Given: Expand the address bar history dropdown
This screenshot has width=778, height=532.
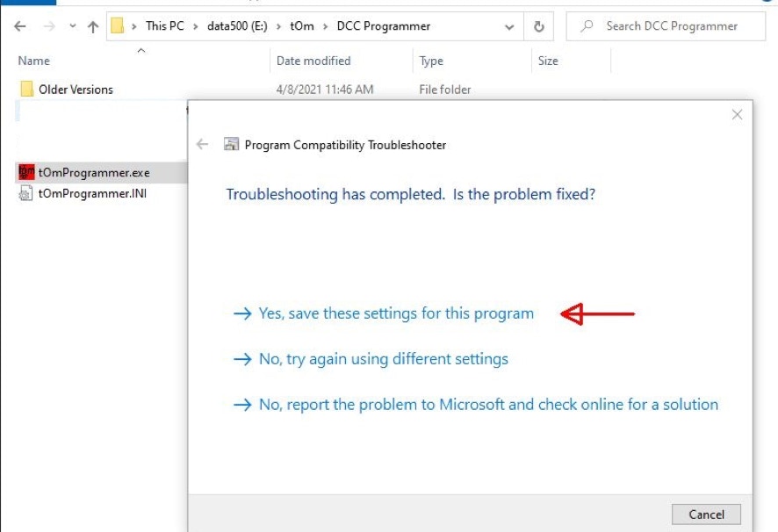Looking at the screenshot, I should coord(509,26).
